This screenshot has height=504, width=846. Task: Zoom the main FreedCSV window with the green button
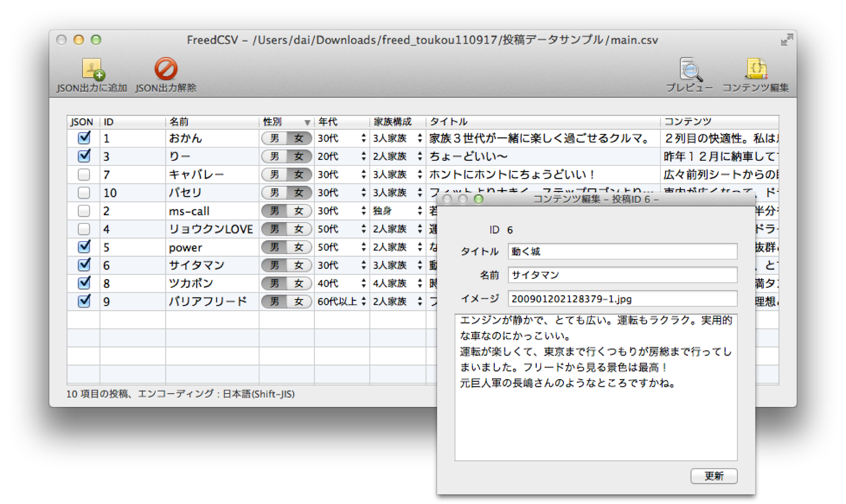[96, 40]
